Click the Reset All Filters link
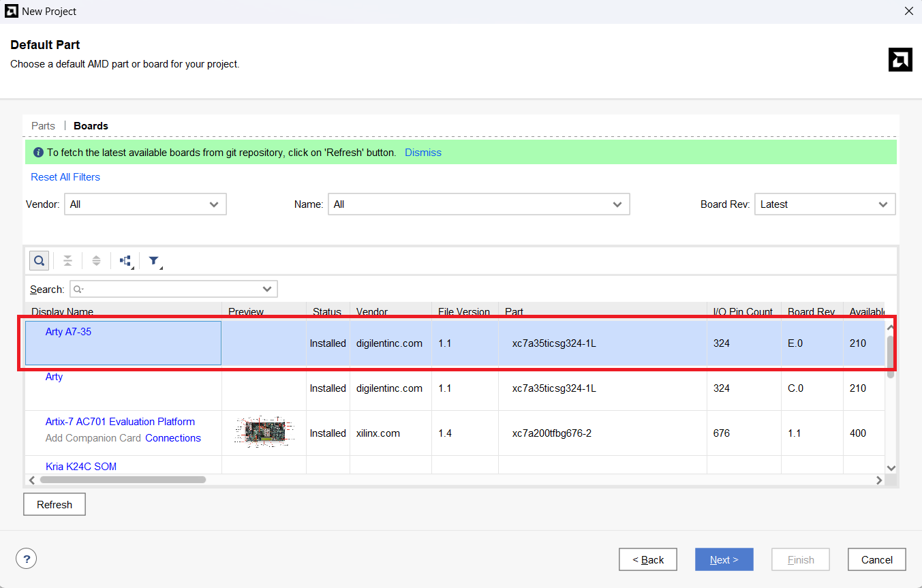 point(65,177)
